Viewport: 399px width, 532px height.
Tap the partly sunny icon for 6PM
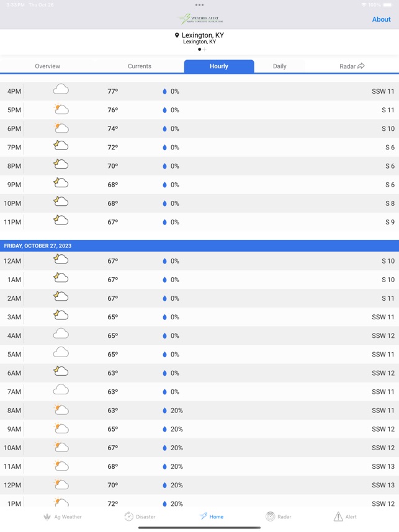point(61,128)
